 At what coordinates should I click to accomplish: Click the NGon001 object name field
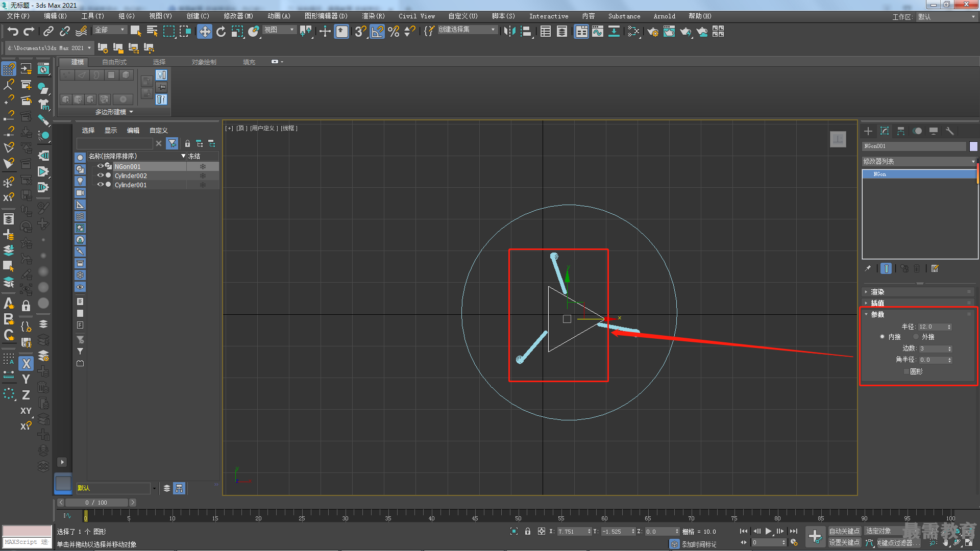tap(914, 146)
